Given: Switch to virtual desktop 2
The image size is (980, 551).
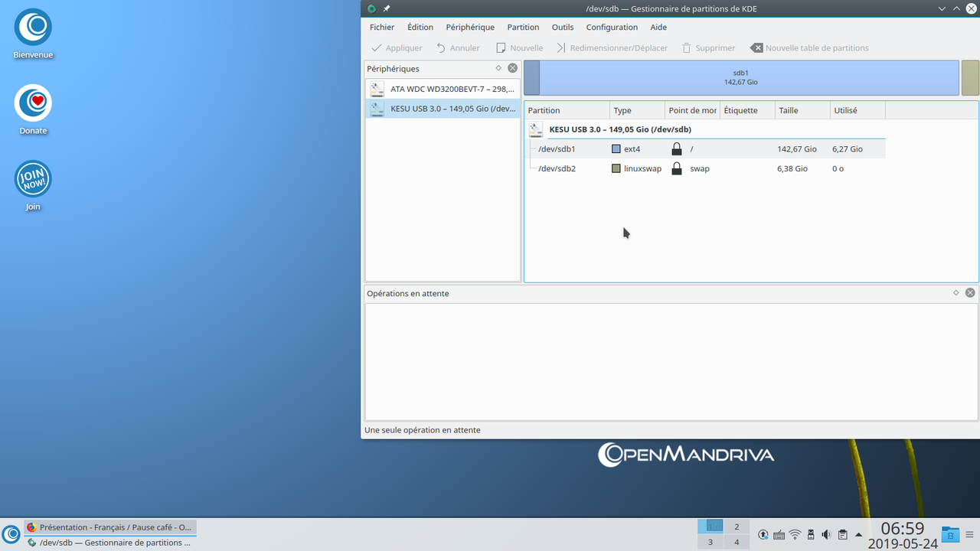Looking at the screenshot, I should click(x=737, y=527).
